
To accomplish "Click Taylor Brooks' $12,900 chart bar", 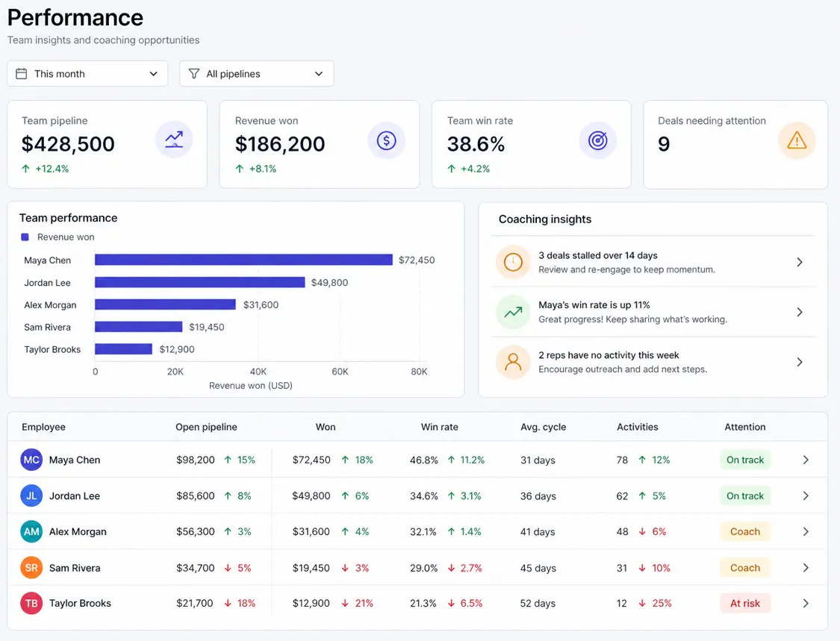I will click(x=124, y=349).
